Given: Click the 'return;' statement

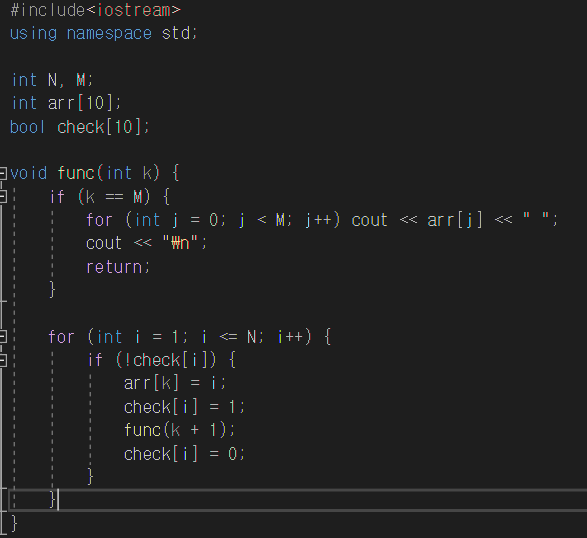Looking at the screenshot, I should coord(118,267).
